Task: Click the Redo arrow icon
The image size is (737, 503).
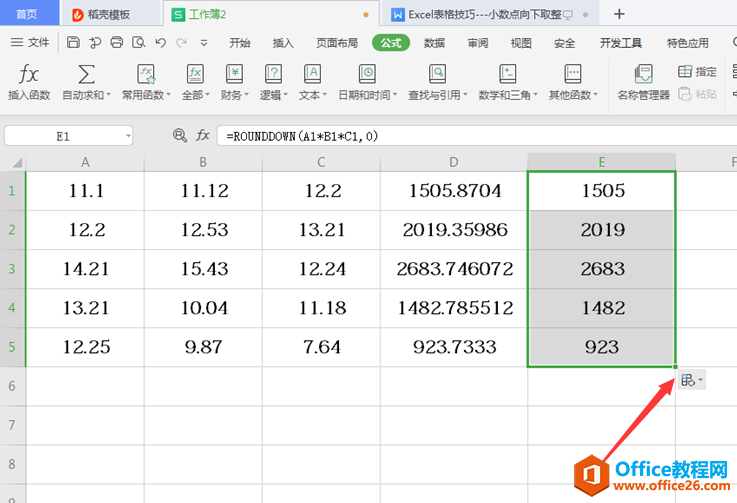Action: pos(181,43)
